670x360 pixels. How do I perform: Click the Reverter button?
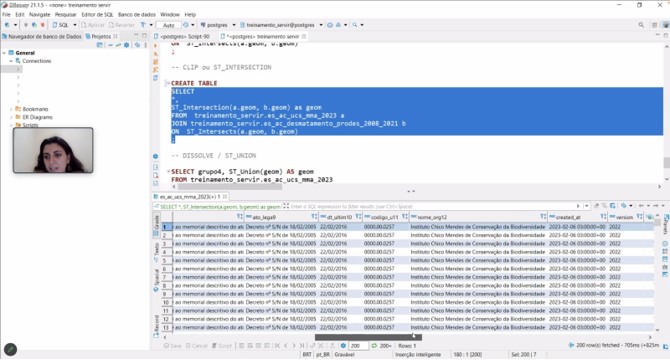pyautogui.click(x=122, y=25)
